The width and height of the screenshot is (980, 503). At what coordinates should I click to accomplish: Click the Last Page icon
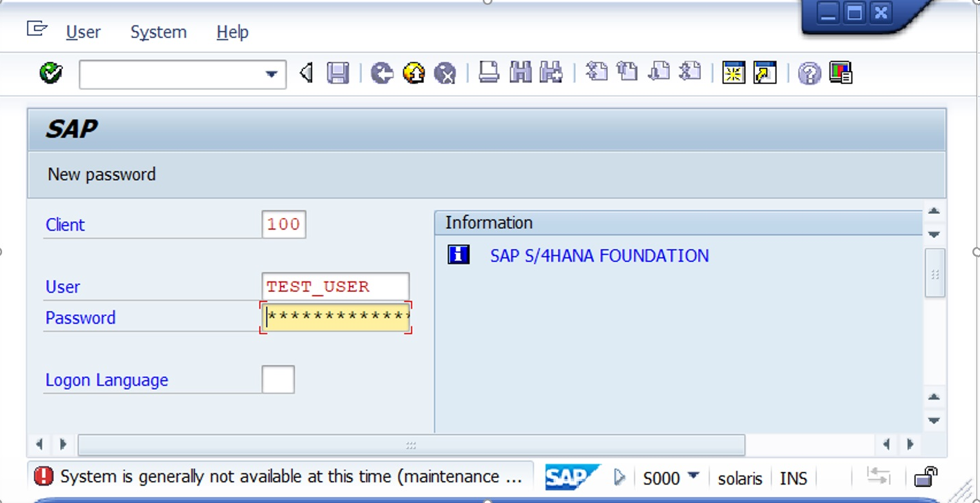click(x=690, y=72)
